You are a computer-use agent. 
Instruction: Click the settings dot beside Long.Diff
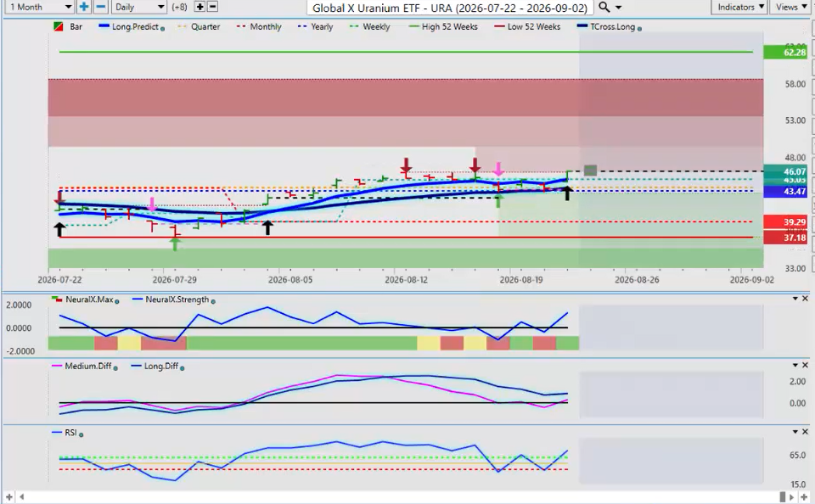pos(182,368)
